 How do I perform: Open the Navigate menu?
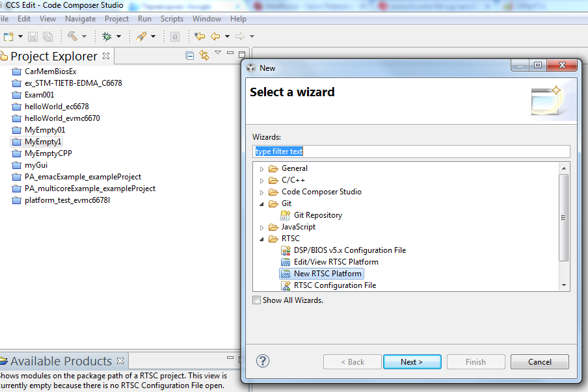point(80,19)
